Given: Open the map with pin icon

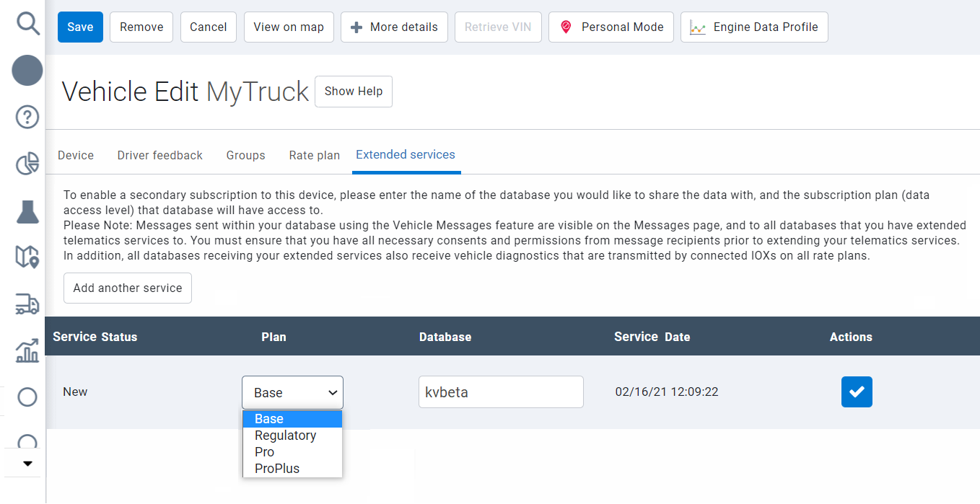Looking at the screenshot, I should 27,257.
